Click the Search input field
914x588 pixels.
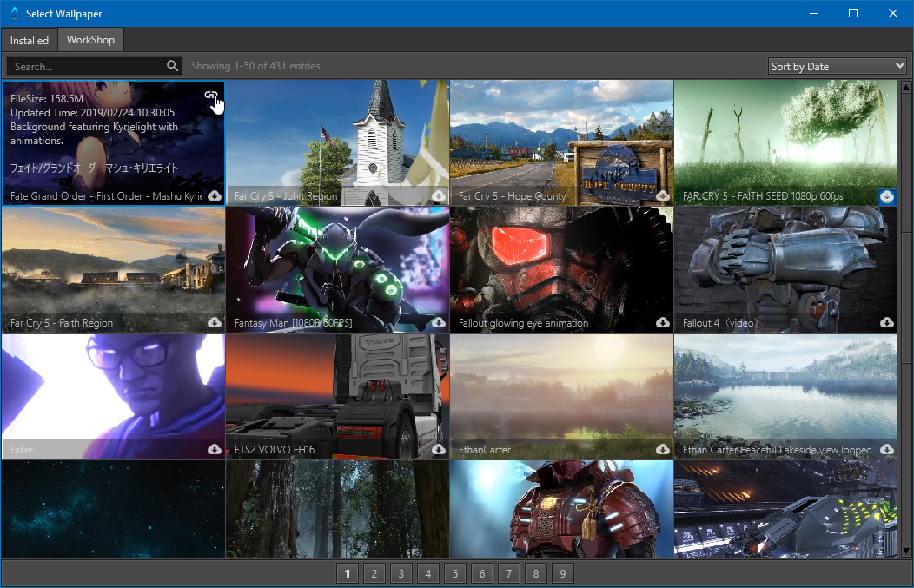coord(87,66)
